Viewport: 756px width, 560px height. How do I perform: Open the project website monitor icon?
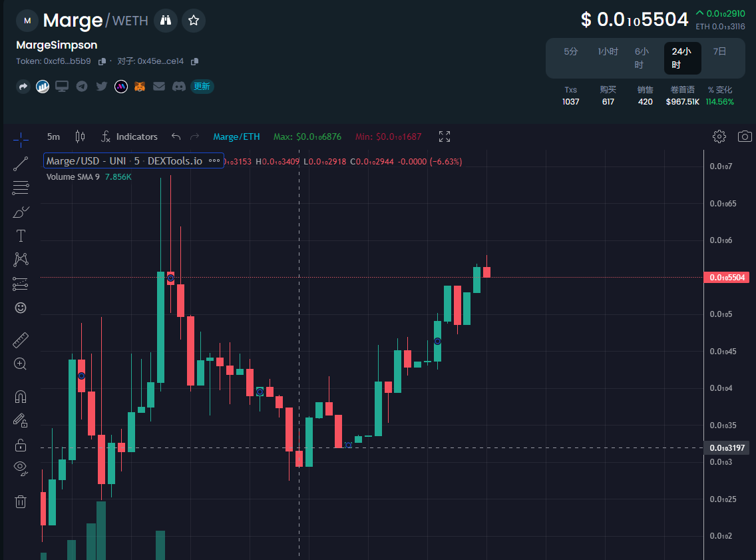(62, 87)
